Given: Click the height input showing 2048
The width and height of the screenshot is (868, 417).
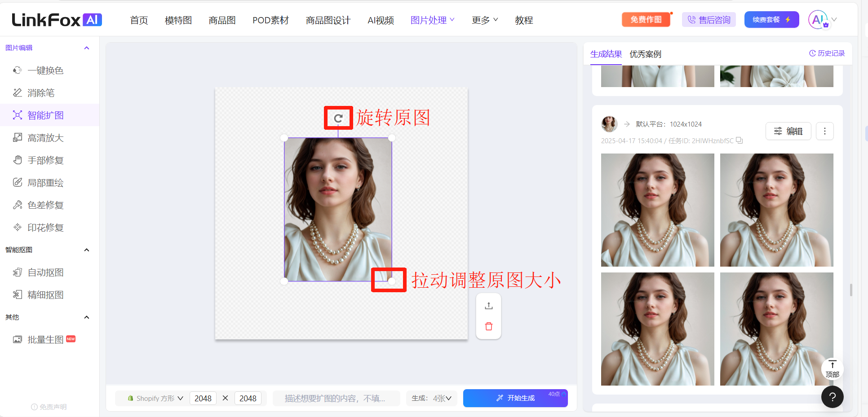Looking at the screenshot, I should tap(248, 398).
